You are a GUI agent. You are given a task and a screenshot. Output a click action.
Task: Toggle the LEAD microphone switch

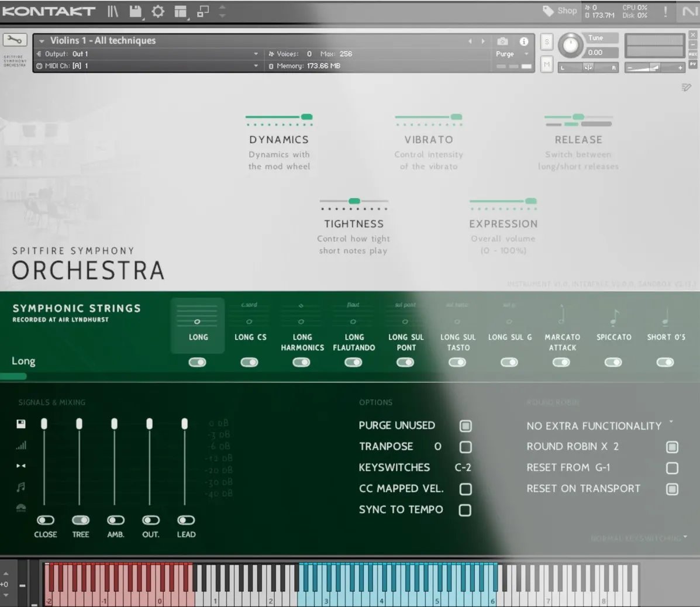pyautogui.click(x=186, y=520)
